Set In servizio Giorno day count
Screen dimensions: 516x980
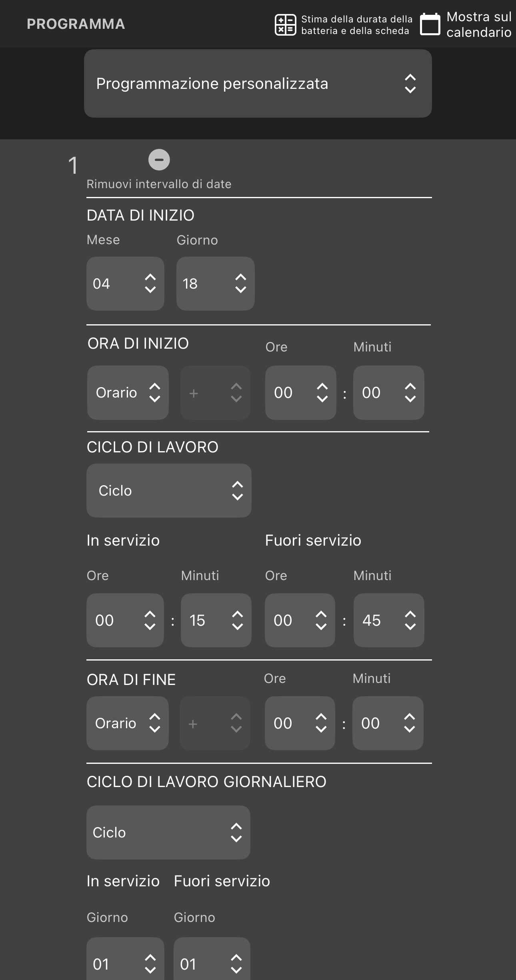[x=125, y=961]
